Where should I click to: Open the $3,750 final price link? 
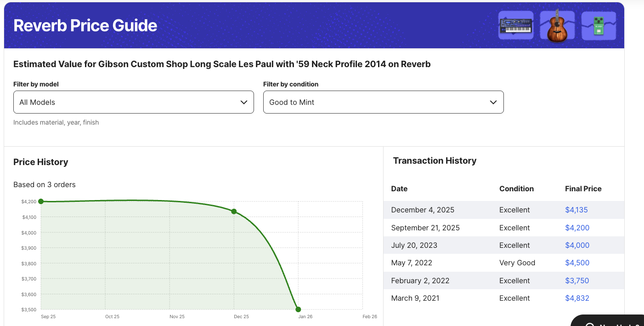coord(577,280)
